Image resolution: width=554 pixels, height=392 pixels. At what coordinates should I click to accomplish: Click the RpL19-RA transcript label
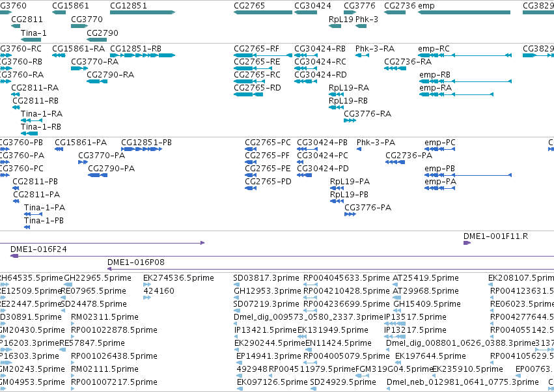349,88
